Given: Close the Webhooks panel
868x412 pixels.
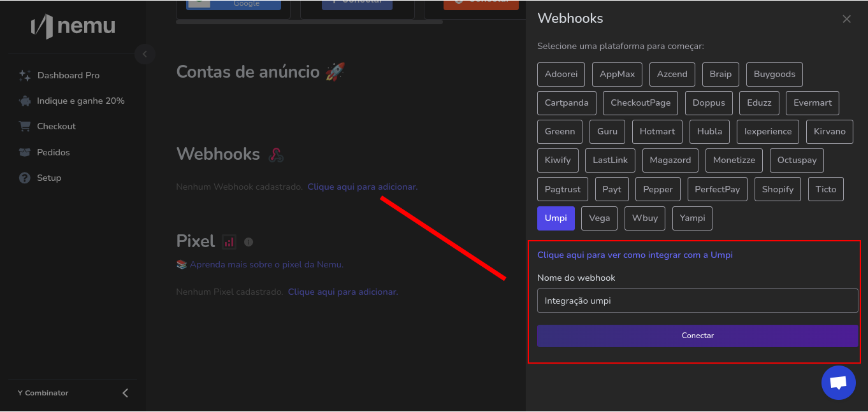Looking at the screenshot, I should [846, 19].
